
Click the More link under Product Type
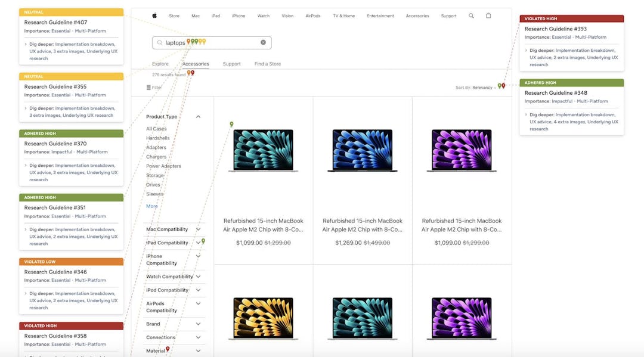click(x=152, y=206)
